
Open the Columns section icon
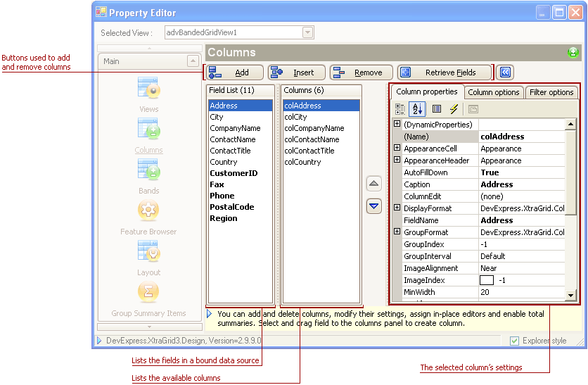[149, 129]
